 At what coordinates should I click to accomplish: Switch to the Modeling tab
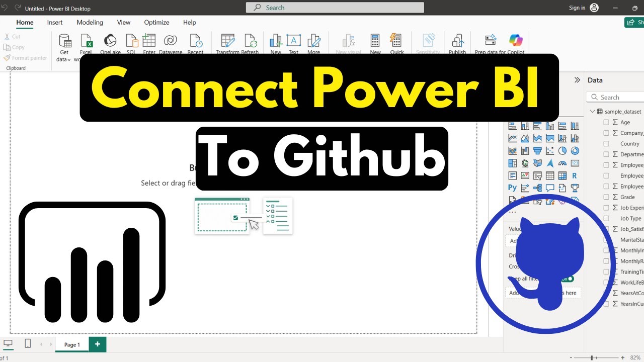[90, 22]
